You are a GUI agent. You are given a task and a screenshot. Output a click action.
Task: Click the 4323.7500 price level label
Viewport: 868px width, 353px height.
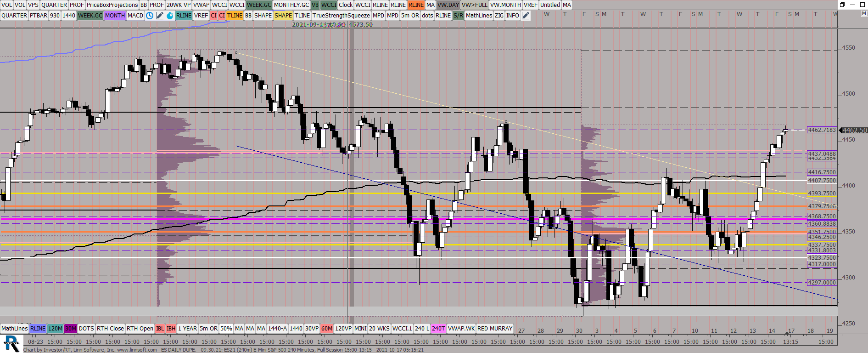click(822, 258)
